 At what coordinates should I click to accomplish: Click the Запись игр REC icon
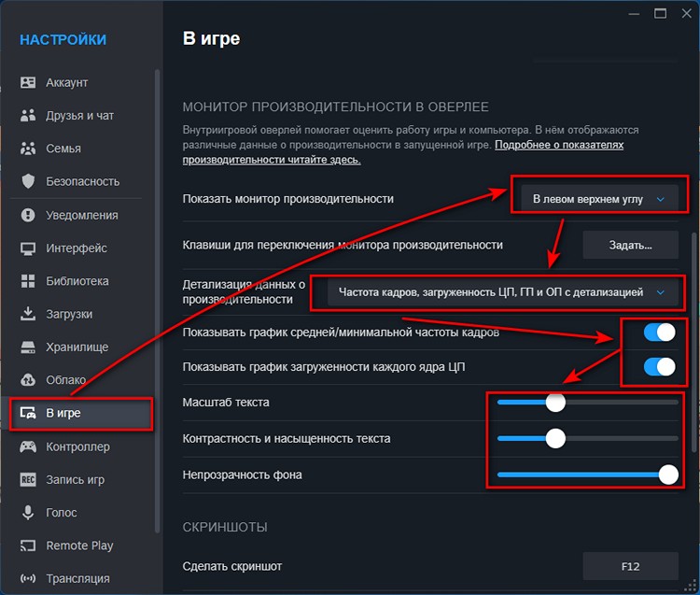[x=28, y=479]
